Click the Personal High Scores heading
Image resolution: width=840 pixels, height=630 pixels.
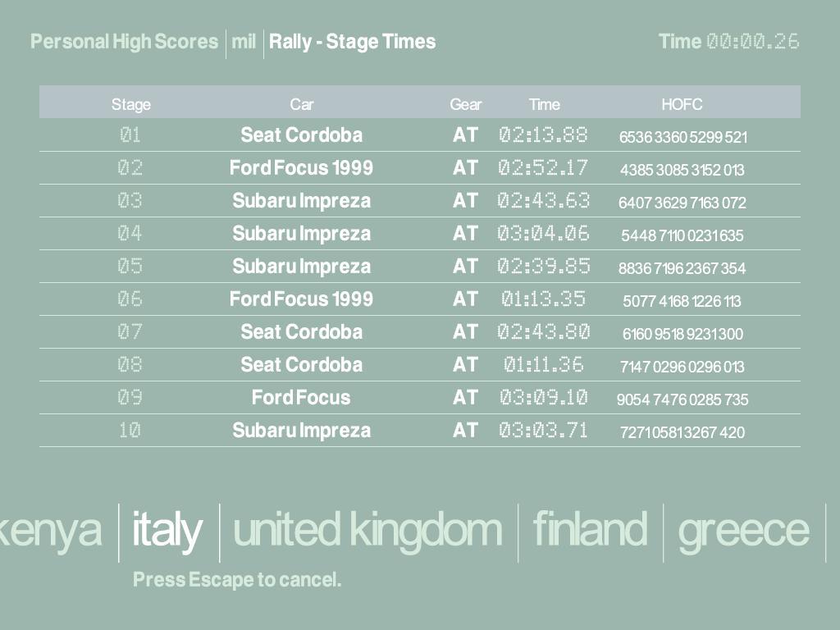[x=125, y=42]
